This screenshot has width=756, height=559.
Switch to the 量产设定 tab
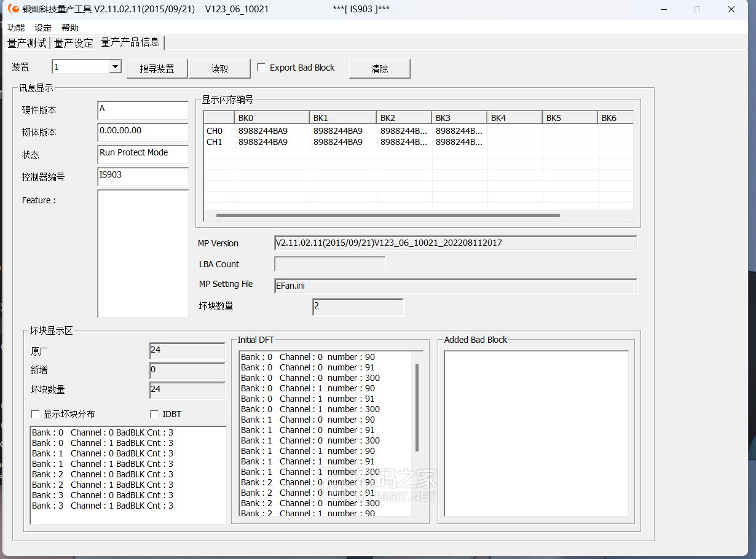[74, 43]
